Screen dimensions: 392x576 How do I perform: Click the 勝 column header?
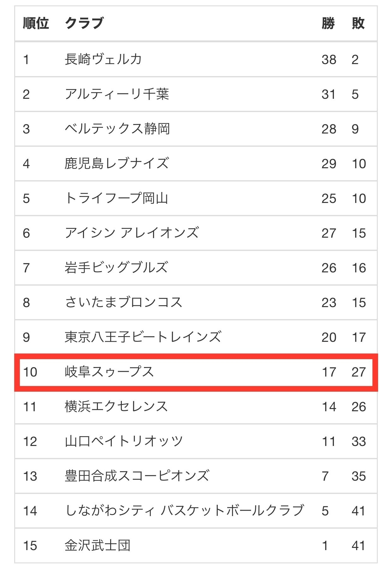point(328,23)
